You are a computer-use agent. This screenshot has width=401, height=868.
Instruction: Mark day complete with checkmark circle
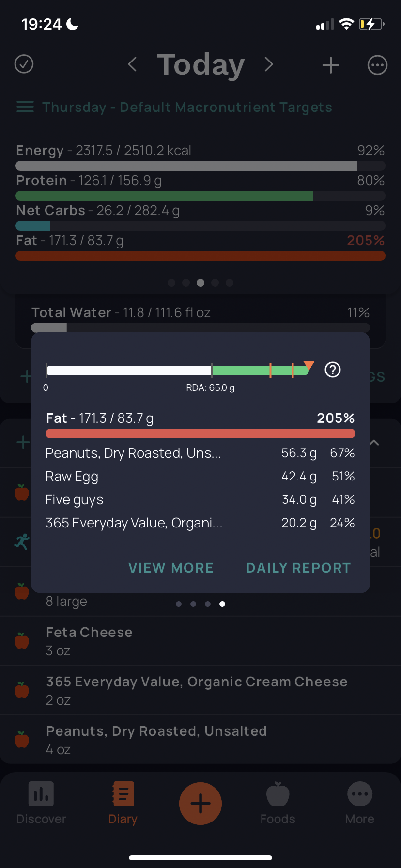[x=24, y=64]
